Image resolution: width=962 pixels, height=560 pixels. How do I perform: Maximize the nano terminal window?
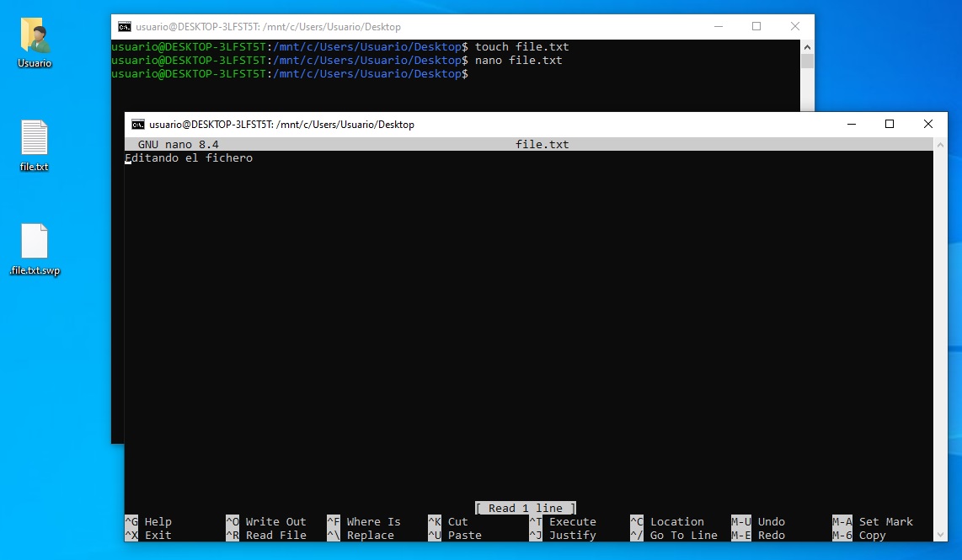point(890,125)
